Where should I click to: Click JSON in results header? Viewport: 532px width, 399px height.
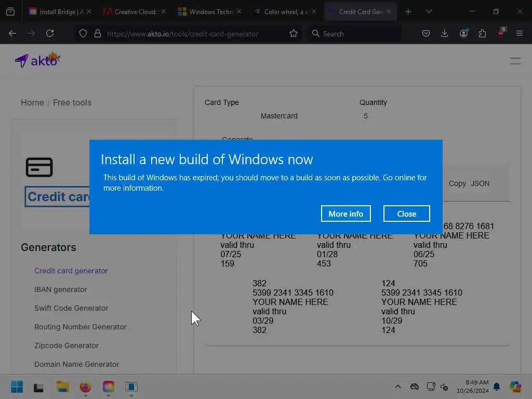tap(480, 183)
